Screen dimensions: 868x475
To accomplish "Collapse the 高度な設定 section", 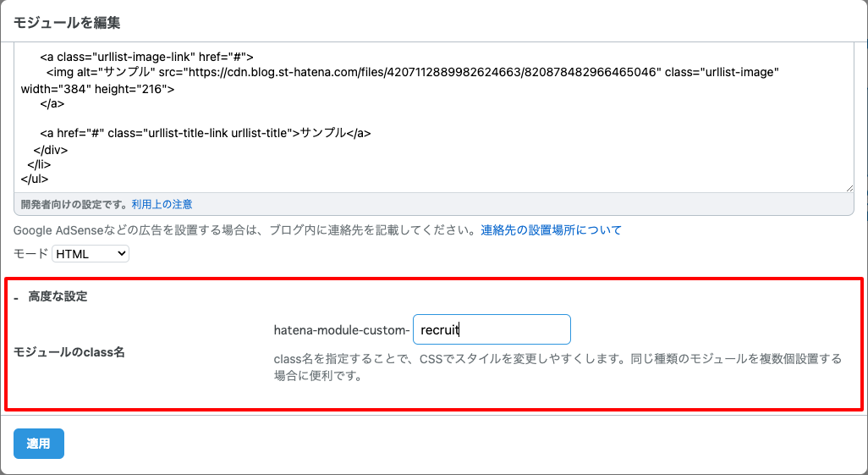I will point(52,296).
